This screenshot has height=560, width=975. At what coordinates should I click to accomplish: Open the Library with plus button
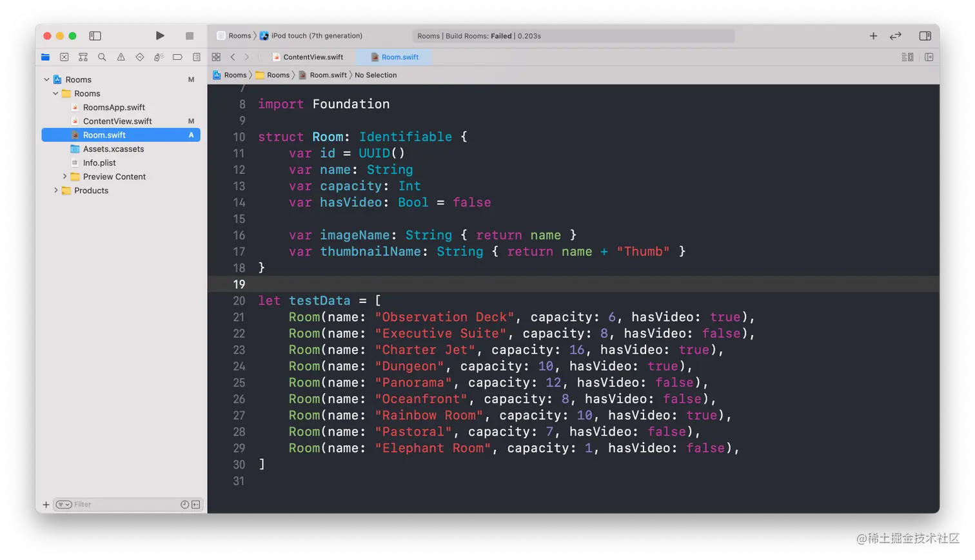pyautogui.click(x=873, y=36)
